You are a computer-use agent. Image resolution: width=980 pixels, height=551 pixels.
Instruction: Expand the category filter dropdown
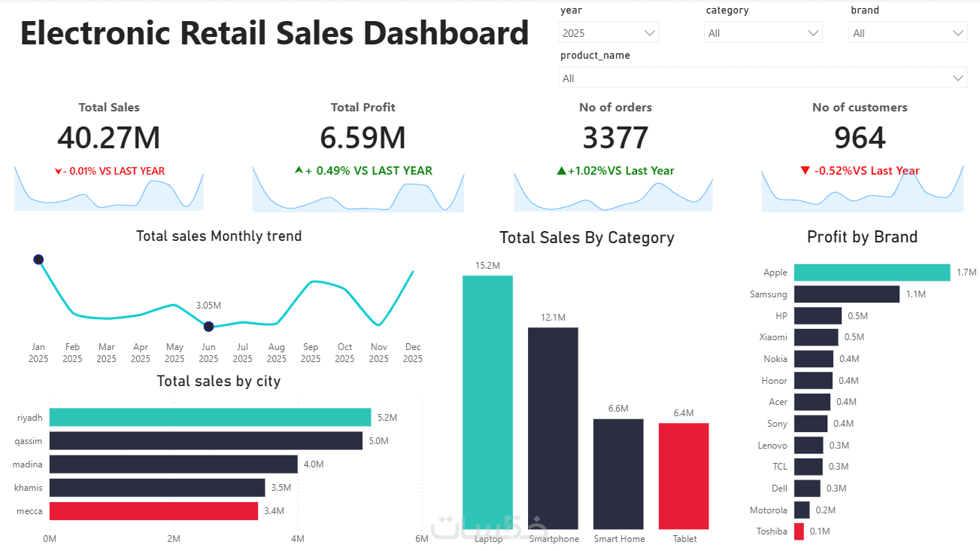(x=763, y=33)
